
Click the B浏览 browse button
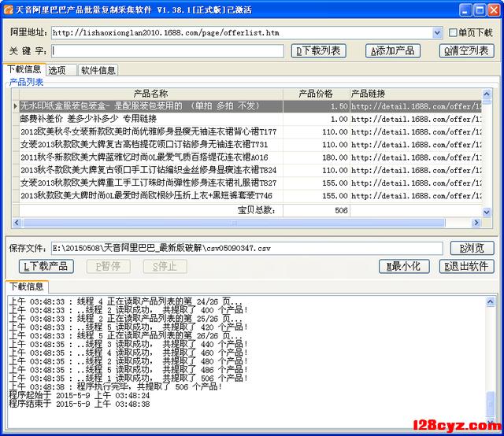pyautogui.click(x=472, y=249)
